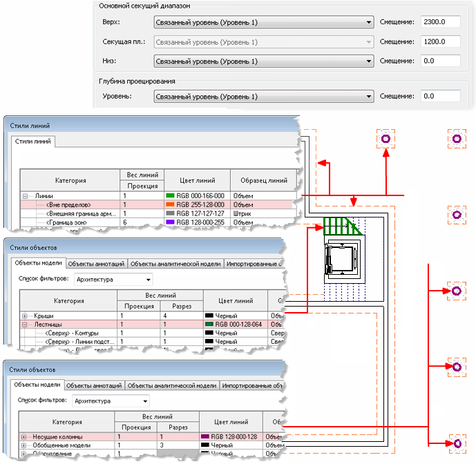Image resolution: width=476 pixels, height=464 pixels.
Task: Click black swatch in Обобщенные модели row
Action: point(205,445)
